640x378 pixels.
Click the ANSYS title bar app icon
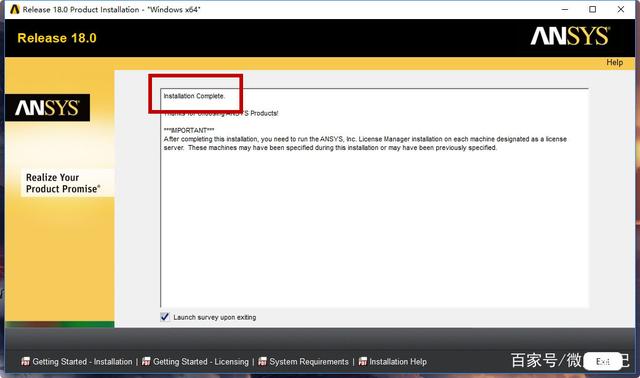tap(15, 9)
